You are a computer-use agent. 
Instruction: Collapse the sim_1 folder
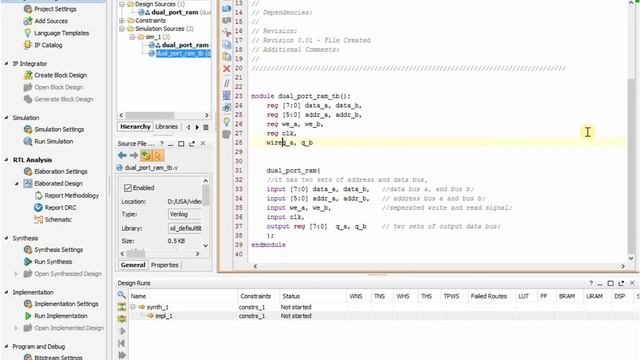[x=132, y=37]
